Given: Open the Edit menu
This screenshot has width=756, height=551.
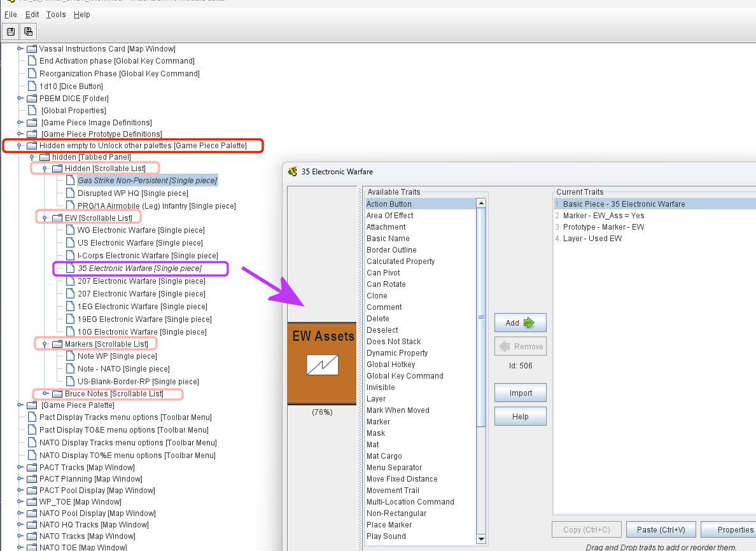Looking at the screenshot, I should click(32, 15).
